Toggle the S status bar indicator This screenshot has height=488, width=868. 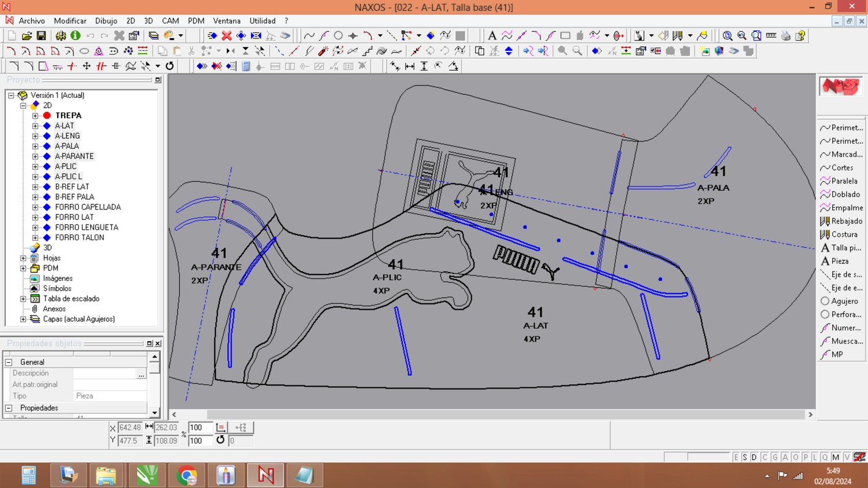745,457
